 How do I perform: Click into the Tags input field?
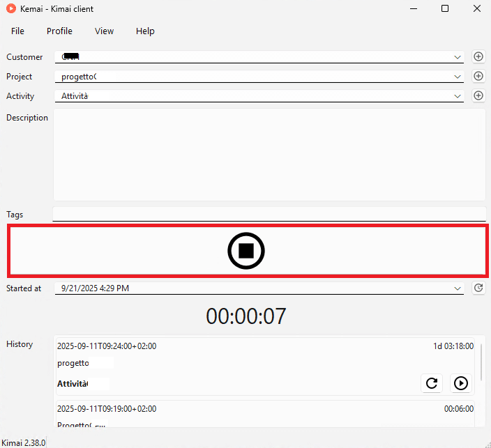tap(269, 214)
